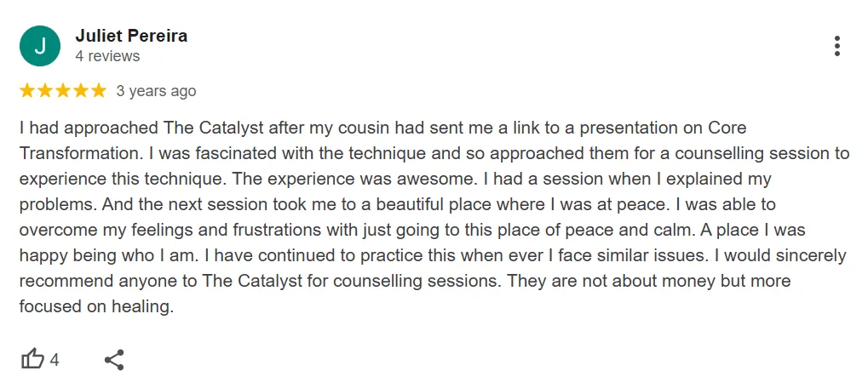Viewport: 868px width, 388px height.
Task: Click "Core" at end of first review line
Action: tap(727, 128)
